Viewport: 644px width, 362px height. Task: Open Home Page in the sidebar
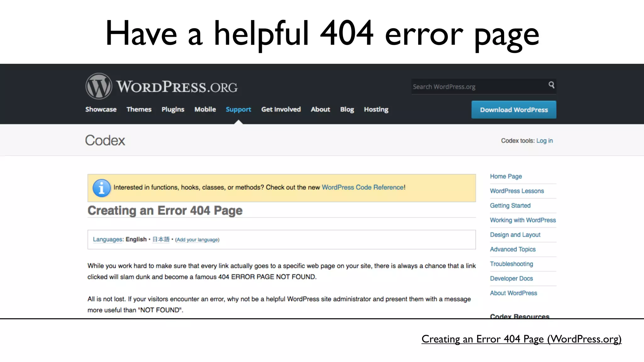click(506, 176)
